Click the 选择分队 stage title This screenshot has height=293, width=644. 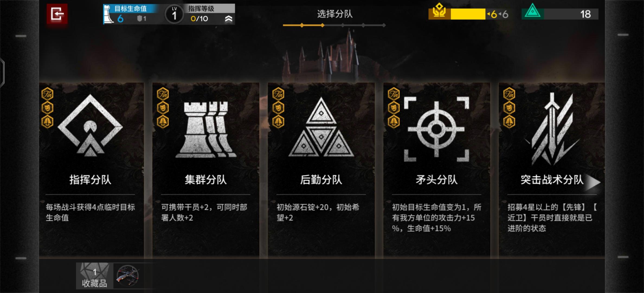pos(335,14)
